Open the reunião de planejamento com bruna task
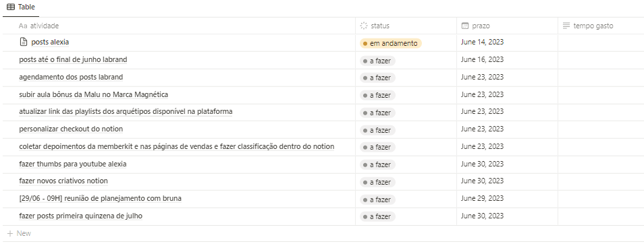 (100, 198)
